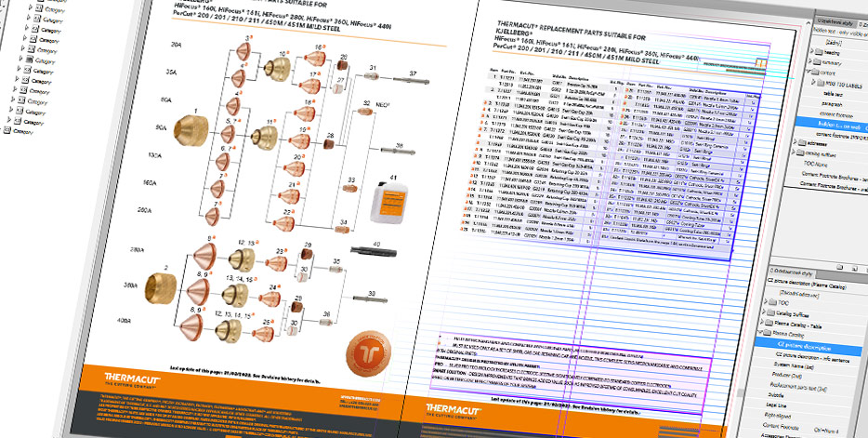868x438 pixels.
Task: Collapse the content style group
Action: click(x=808, y=71)
